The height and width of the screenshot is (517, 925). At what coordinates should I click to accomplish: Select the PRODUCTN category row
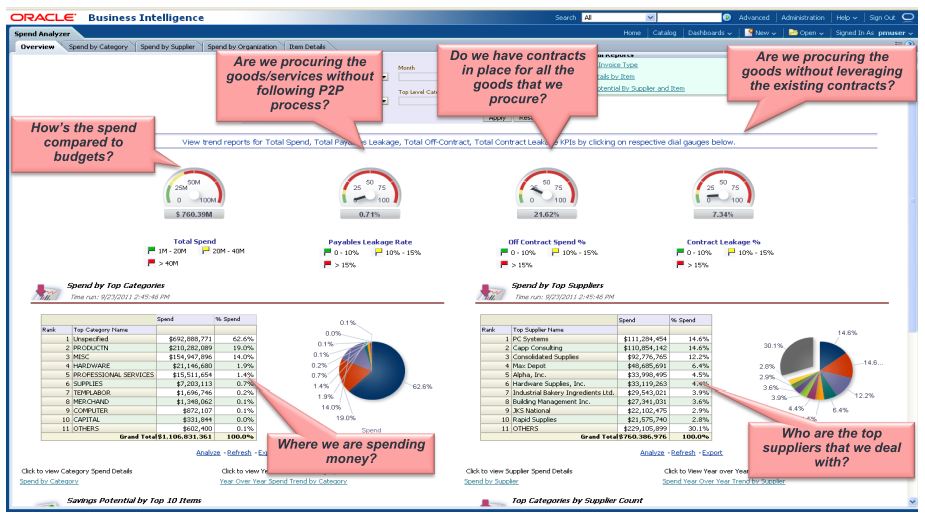pyautogui.click(x=149, y=348)
